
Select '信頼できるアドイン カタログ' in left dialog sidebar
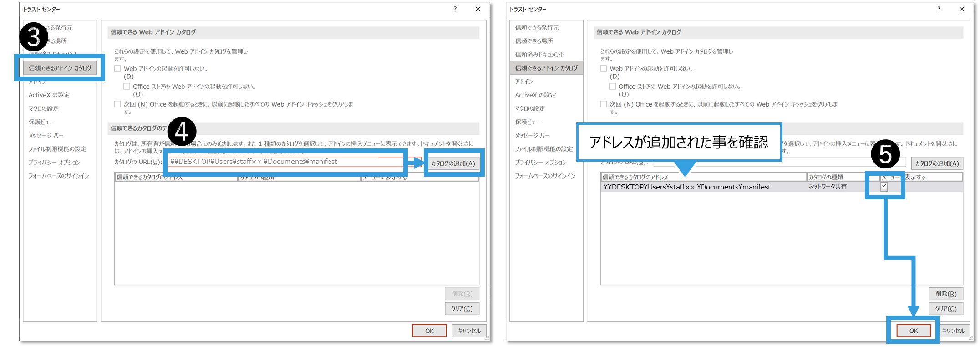tap(60, 68)
